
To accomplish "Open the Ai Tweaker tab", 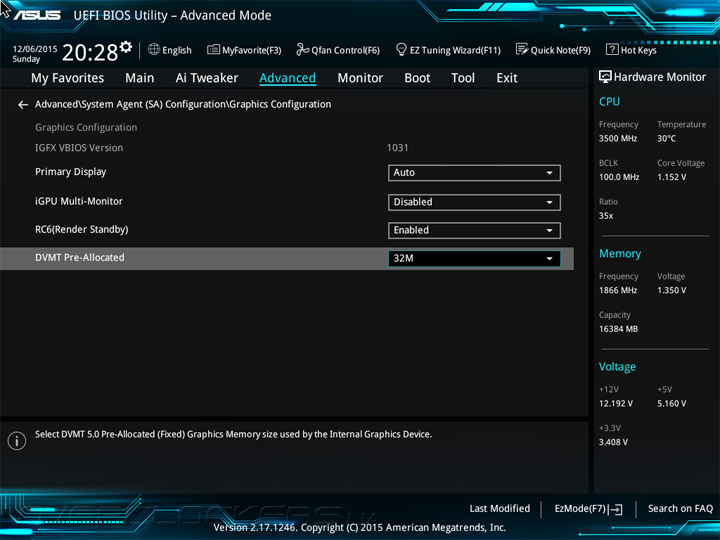I will (x=207, y=78).
